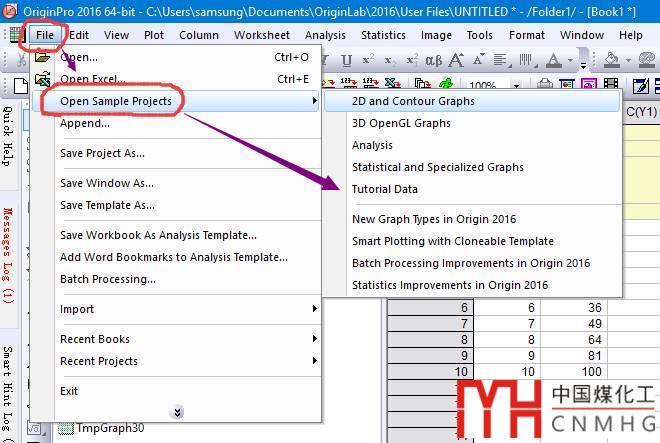The width and height of the screenshot is (660, 443).
Task: Open the Column menu
Action: point(199,35)
